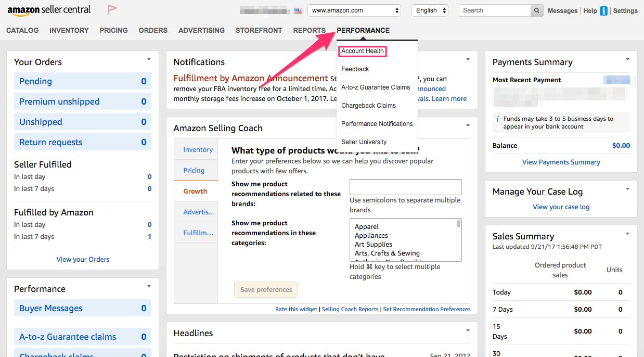Open the PRICING menu
Screen dimensions: 644x357
click(114, 30)
